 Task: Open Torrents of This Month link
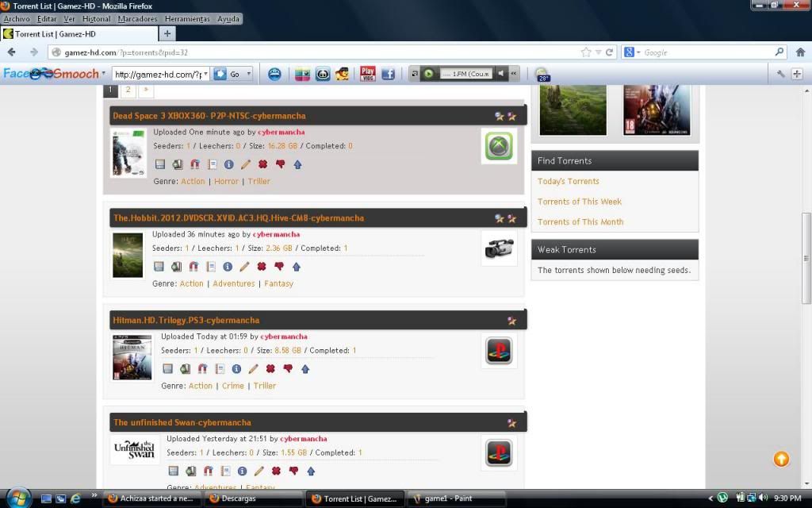(580, 221)
